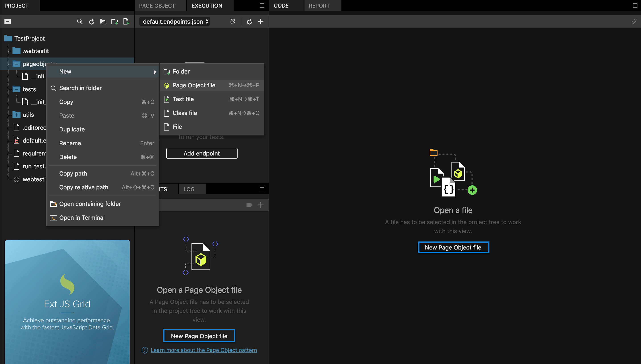641x364 pixels.
Task: Click the crossed-out pencil icon in Code toolbar
Action: [x=634, y=22]
